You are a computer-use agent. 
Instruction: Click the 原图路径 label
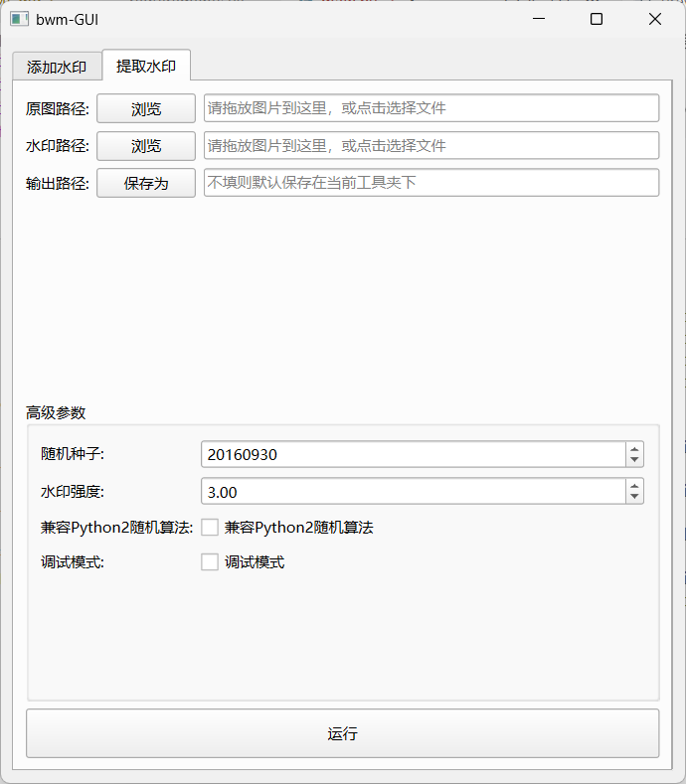[x=58, y=108]
